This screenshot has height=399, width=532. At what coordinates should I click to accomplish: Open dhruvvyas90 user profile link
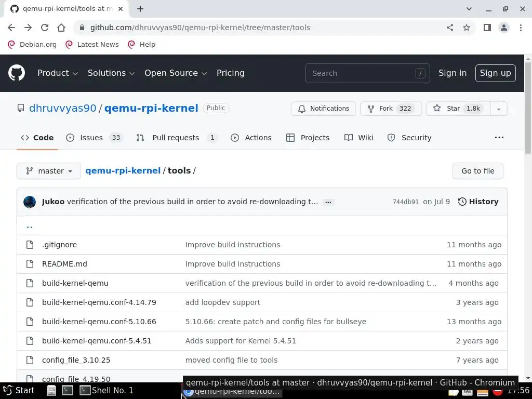pyautogui.click(x=63, y=108)
